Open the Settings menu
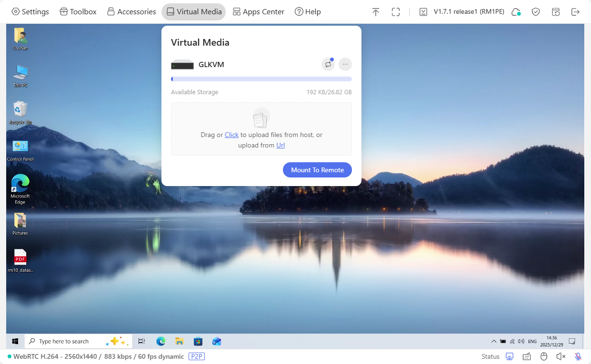The width and height of the screenshot is (591, 364). coord(30,11)
